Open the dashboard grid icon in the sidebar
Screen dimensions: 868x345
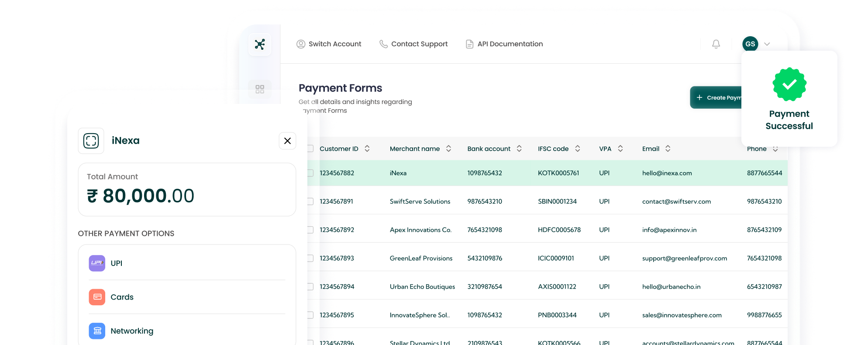point(260,89)
